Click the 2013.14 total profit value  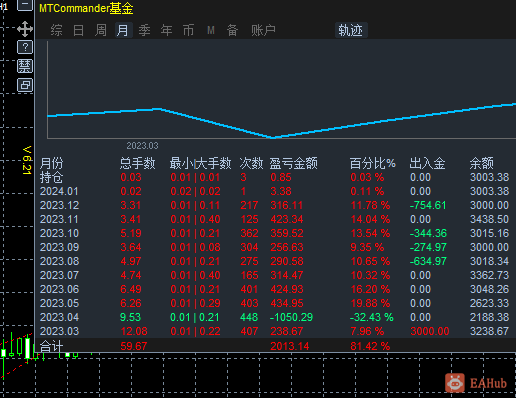[x=290, y=346]
